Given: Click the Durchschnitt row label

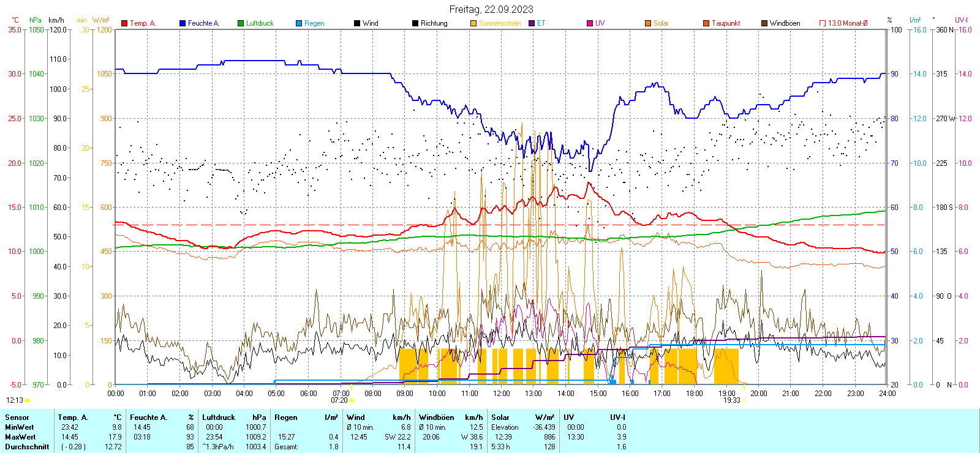Looking at the screenshot, I should pyautogui.click(x=27, y=447).
